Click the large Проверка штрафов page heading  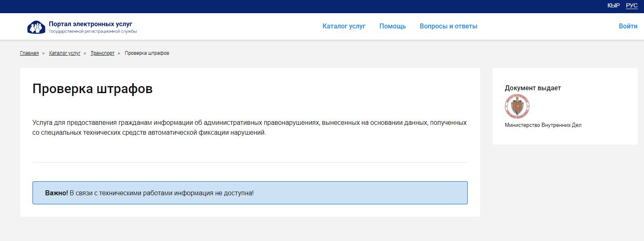(x=92, y=89)
